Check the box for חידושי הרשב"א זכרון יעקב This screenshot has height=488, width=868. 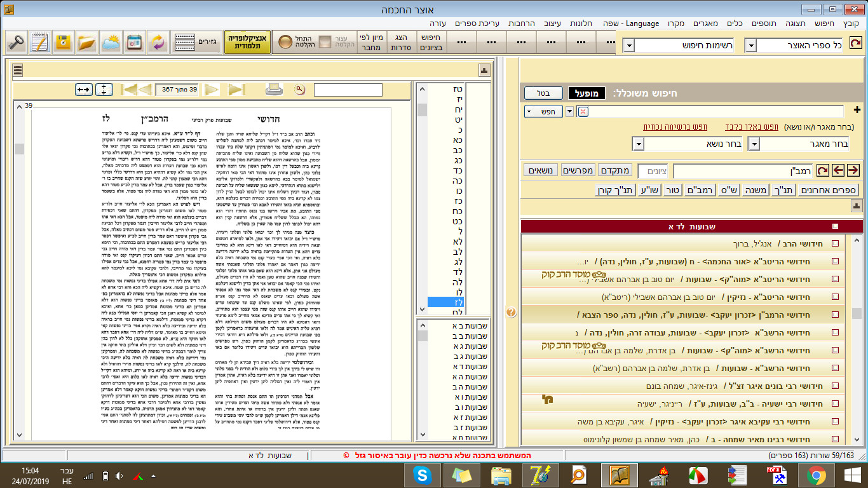pyautogui.click(x=836, y=332)
